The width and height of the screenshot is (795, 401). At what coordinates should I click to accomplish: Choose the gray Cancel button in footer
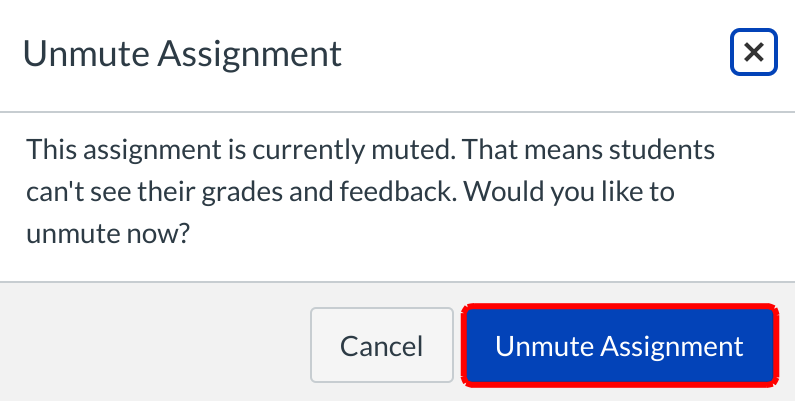(x=381, y=346)
